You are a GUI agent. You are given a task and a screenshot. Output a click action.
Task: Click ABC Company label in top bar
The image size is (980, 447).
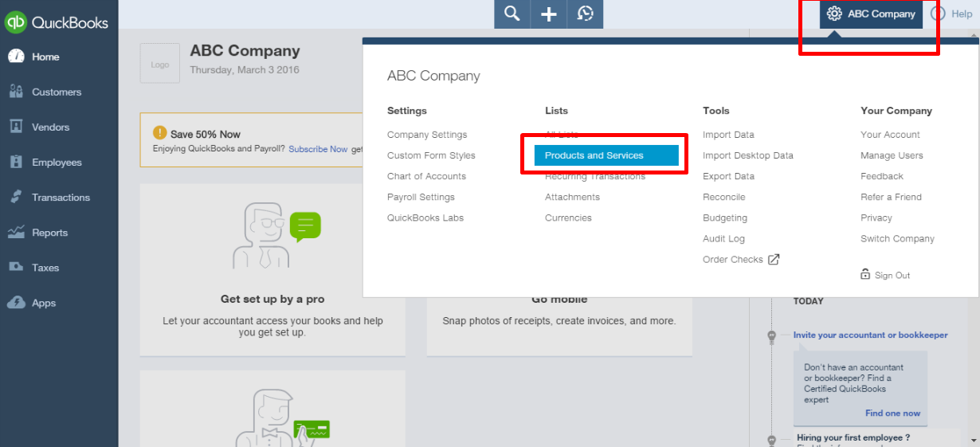(x=881, y=14)
